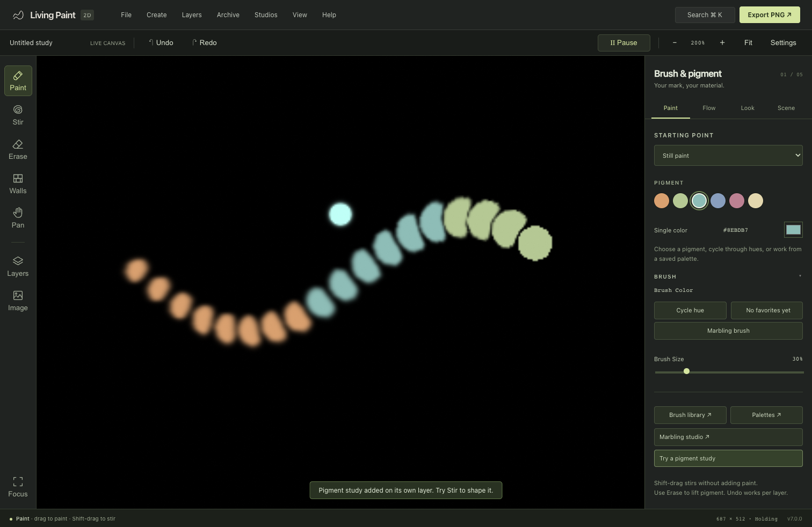Open the single color picker swatch

pos(793,230)
